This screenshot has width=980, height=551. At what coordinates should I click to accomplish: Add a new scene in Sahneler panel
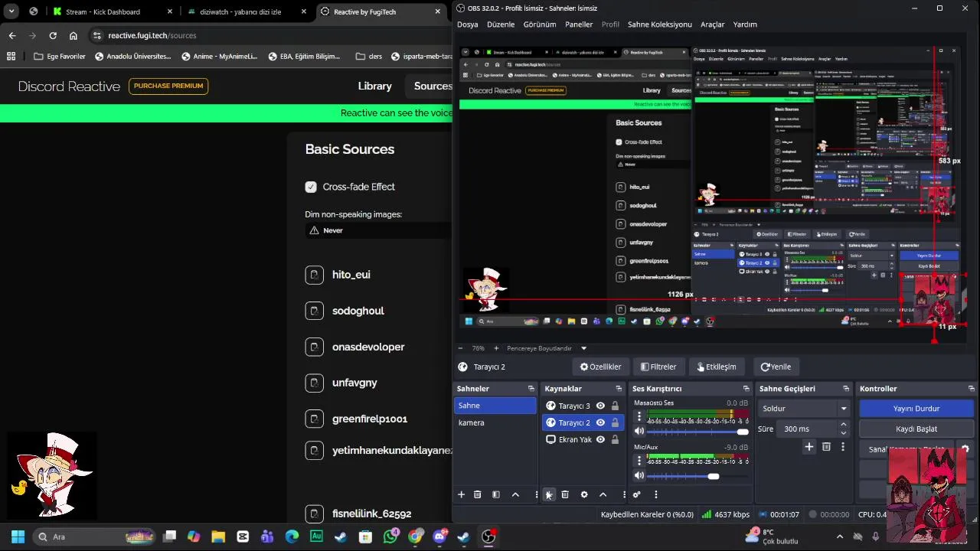point(461,494)
